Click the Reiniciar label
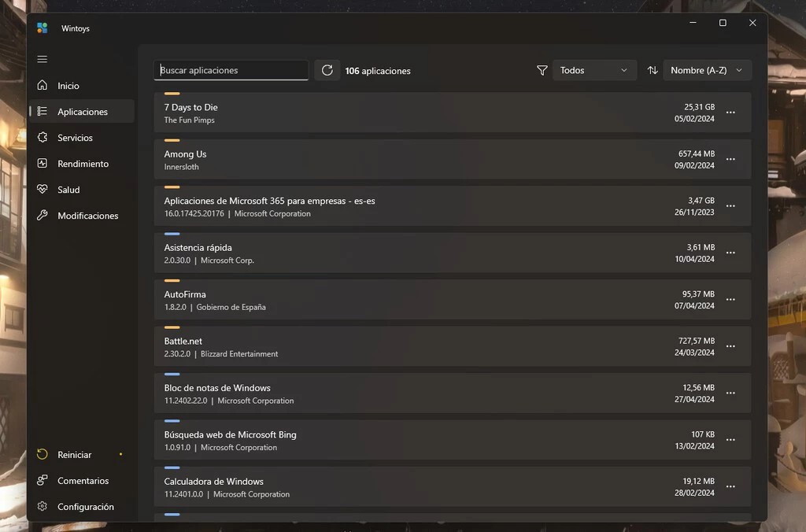Screen dimensions: 806x532 coord(75,454)
